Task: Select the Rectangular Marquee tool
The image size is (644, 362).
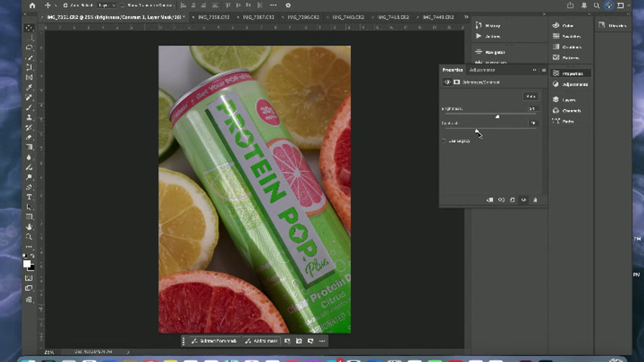Action: [x=29, y=38]
